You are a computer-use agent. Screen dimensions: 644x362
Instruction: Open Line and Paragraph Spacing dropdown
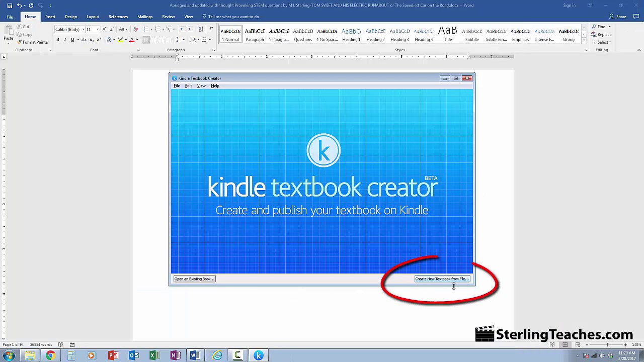(x=179, y=40)
